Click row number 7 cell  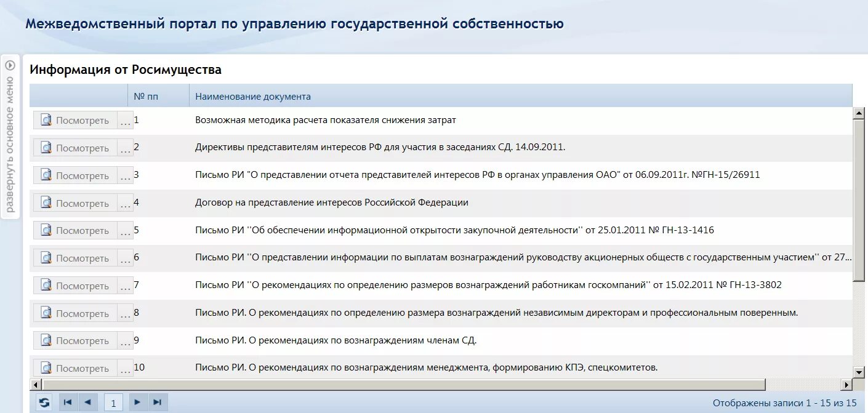click(x=137, y=285)
